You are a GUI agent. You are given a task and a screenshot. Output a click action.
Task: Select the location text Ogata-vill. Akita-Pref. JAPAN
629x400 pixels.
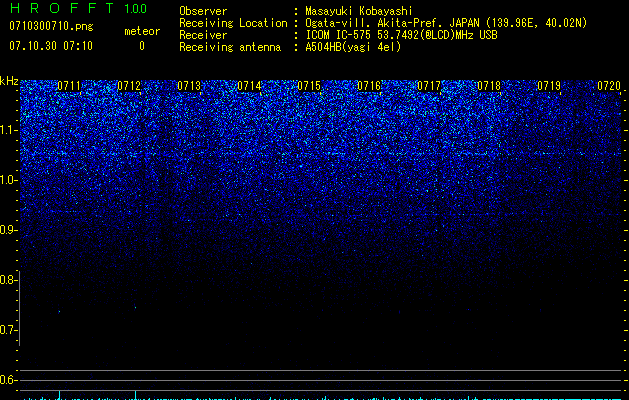coord(393,24)
